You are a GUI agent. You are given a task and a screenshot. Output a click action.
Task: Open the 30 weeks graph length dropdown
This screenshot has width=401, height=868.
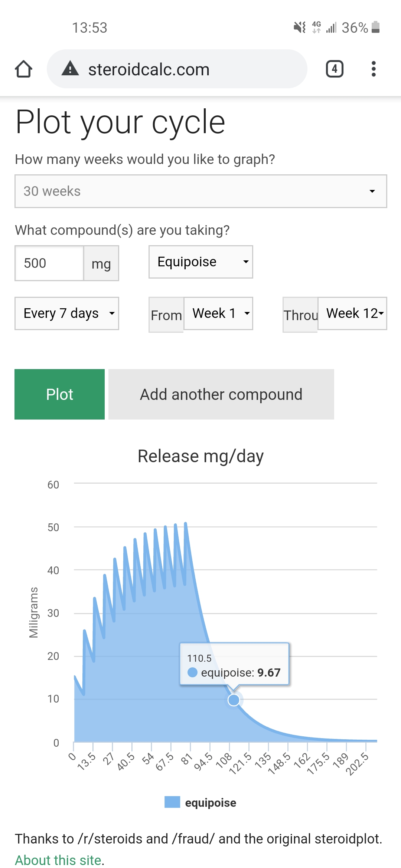[x=200, y=191]
